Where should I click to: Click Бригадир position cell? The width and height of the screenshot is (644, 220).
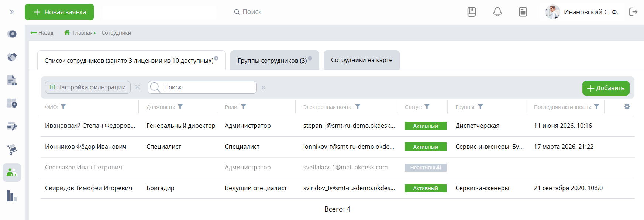(x=161, y=188)
